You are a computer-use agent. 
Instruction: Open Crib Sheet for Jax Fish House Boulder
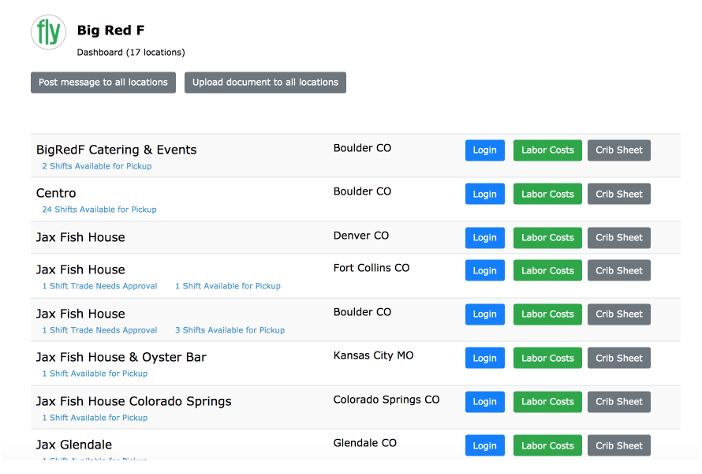pyautogui.click(x=619, y=314)
